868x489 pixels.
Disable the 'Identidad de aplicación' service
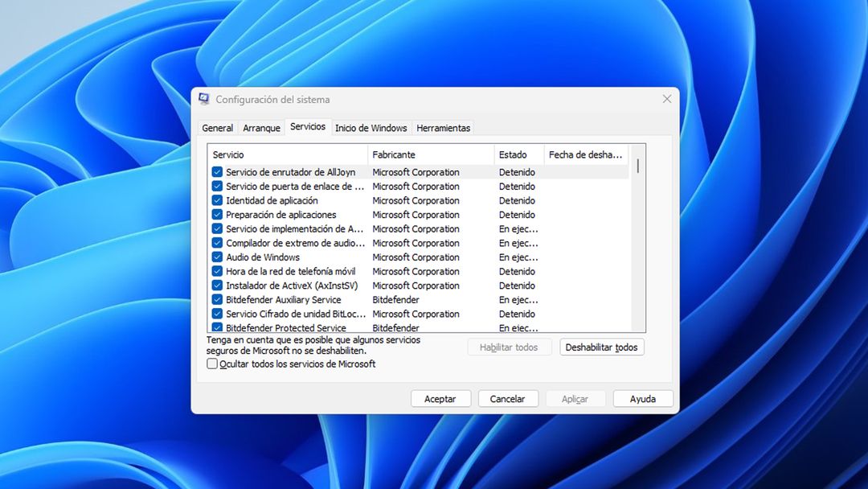217,200
